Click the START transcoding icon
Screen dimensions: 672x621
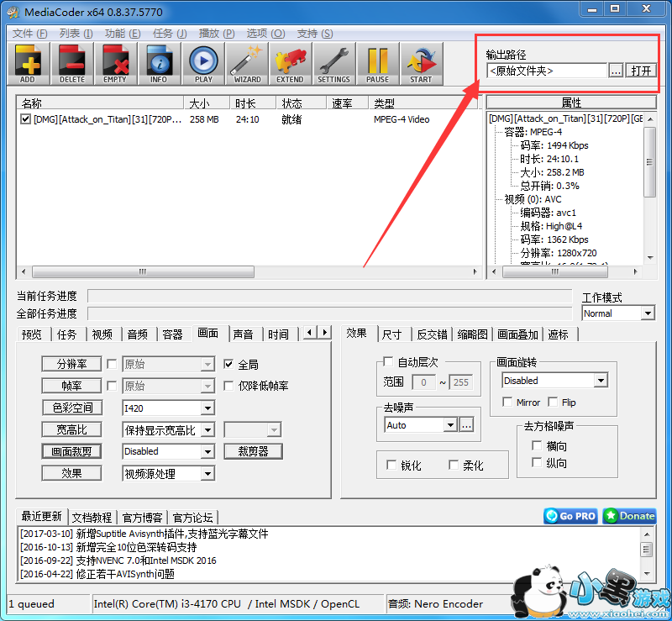point(422,64)
